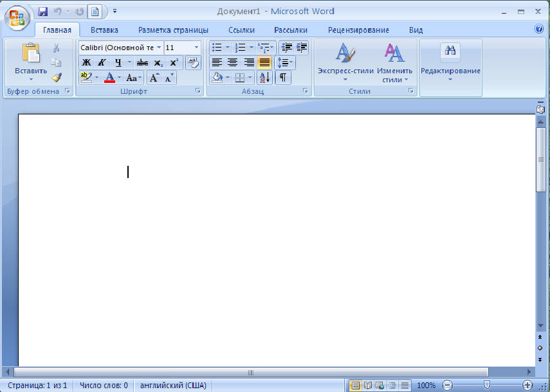Click the Shading paint bucket icon
The image size is (550, 392).
coord(217,77)
